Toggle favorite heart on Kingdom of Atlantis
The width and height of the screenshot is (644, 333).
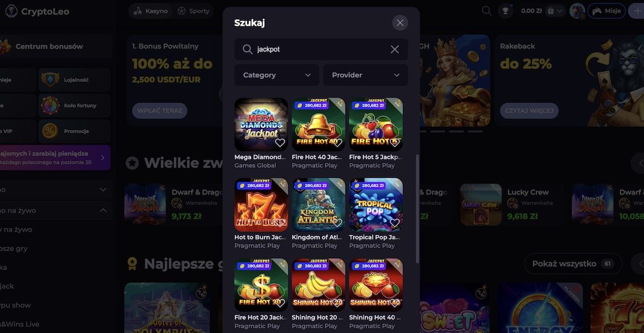point(337,223)
